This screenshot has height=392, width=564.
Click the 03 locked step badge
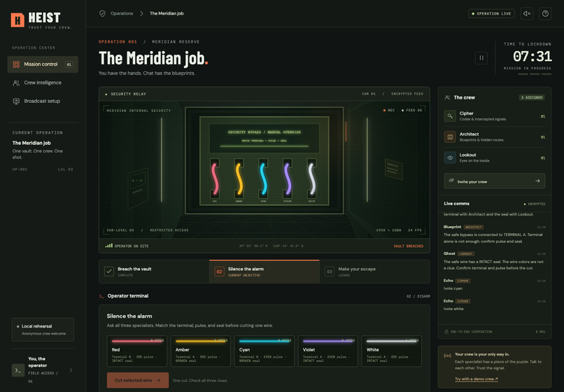coord(330,272)
